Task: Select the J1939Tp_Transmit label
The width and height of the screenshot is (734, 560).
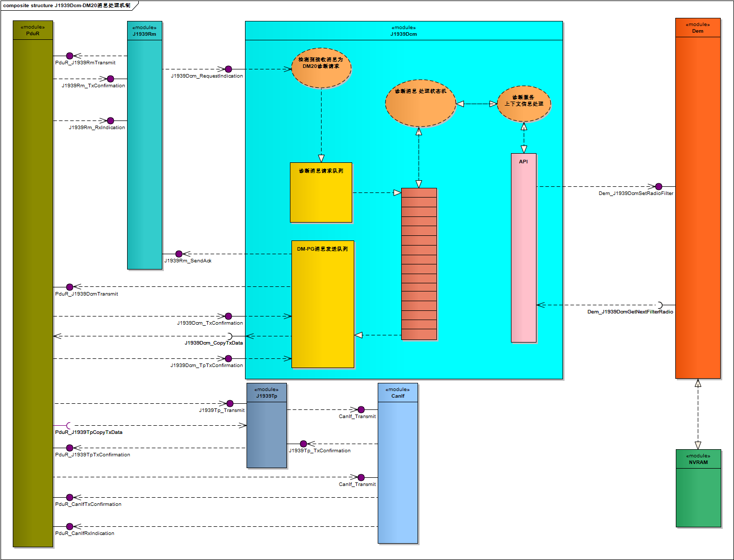Action: (222, 410)
